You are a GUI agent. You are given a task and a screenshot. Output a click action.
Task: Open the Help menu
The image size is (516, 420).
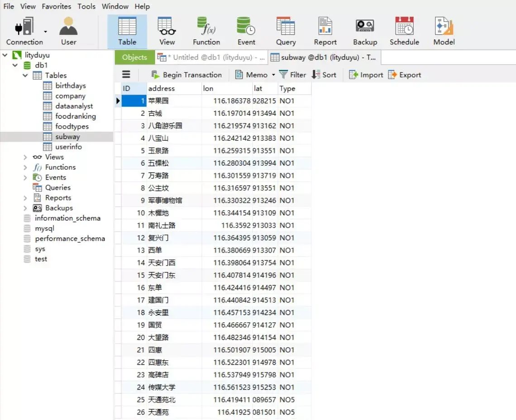click(x=142, y=6)
